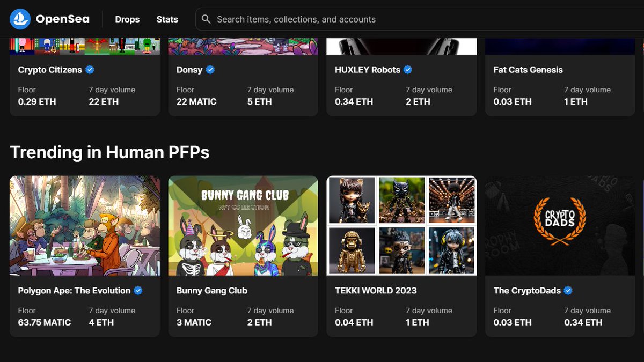644x362 pixels.
Task: Click the 0.03 ETH floor of Fat Cats Genesis
Action: tap(513, 101)
